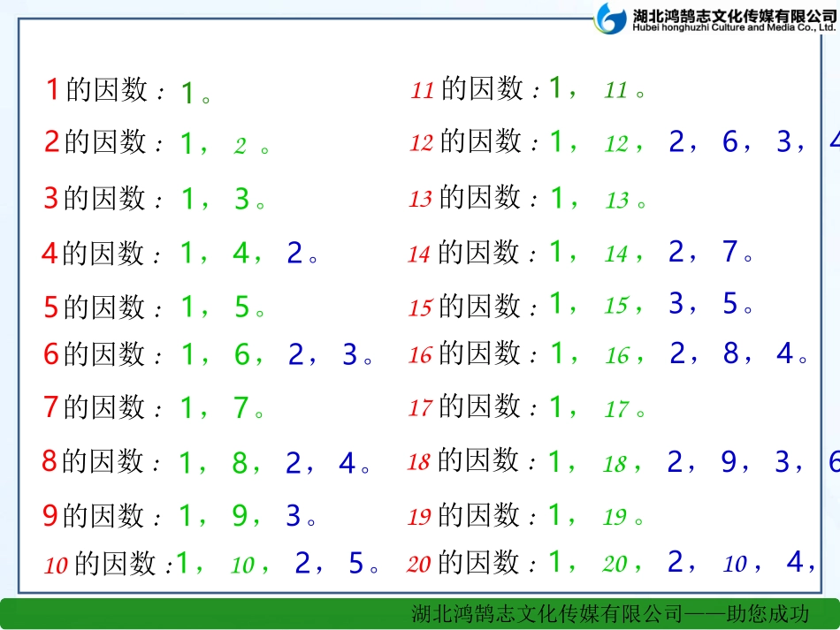Click the green factor 1 in row 1
Viewport: 840px width, 630px height.
(x=187, y=93)
